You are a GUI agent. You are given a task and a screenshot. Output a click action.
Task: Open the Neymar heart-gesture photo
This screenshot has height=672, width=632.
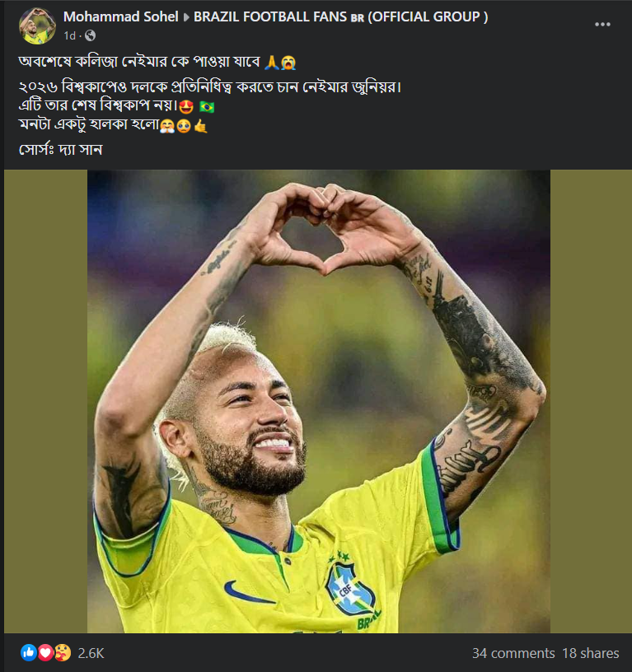pyautogui.click(x=316, y=399)
